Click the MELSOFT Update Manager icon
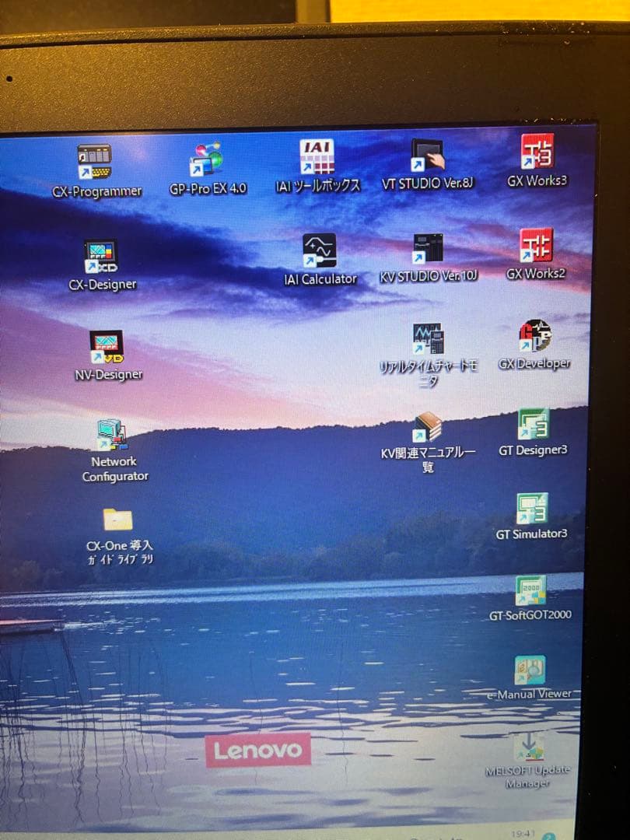The width and height of the screenshot is (630, 840). coord(527,747)
